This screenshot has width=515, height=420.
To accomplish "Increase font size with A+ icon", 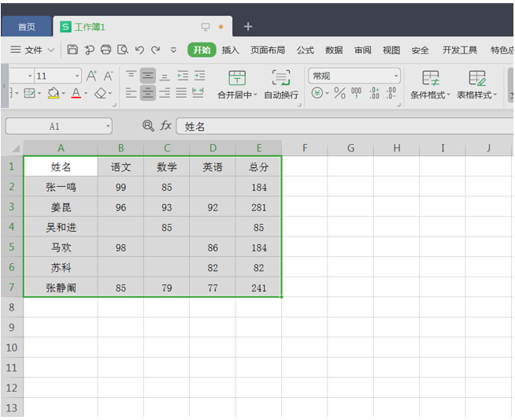I will tap(91, 76).
